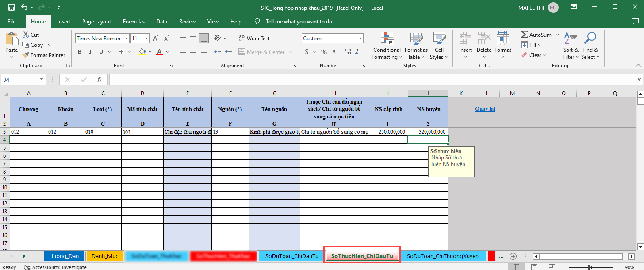Expand the Name Box dropdown arrow

42,80
